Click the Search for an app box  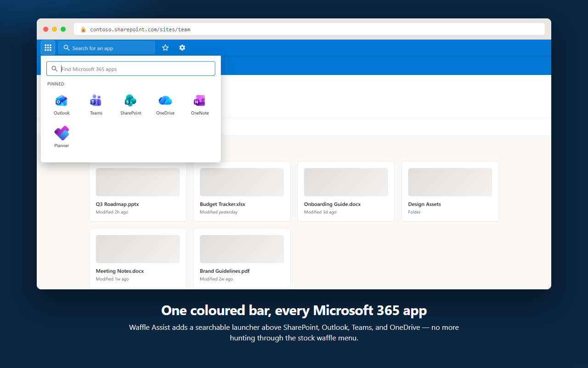107,48
